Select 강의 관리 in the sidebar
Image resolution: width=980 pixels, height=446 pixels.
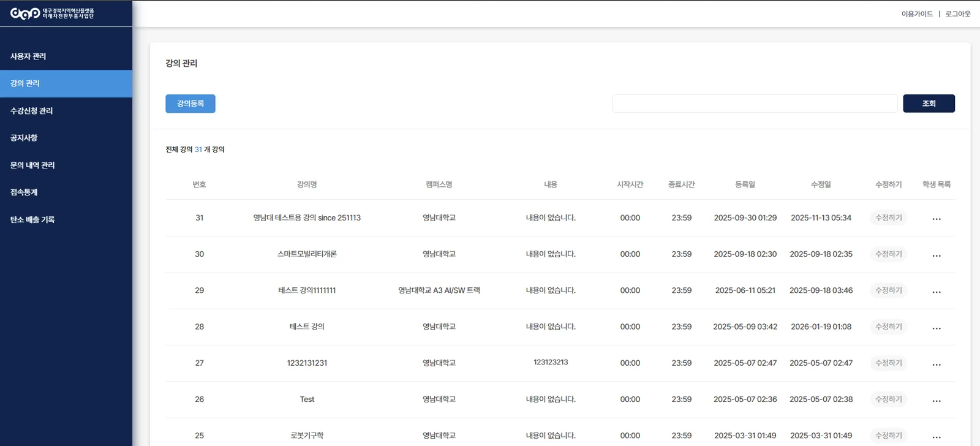pos(66,83)
